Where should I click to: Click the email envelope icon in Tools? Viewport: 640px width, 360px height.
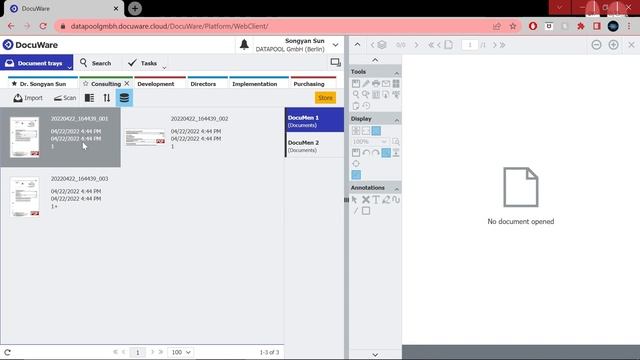386,84
